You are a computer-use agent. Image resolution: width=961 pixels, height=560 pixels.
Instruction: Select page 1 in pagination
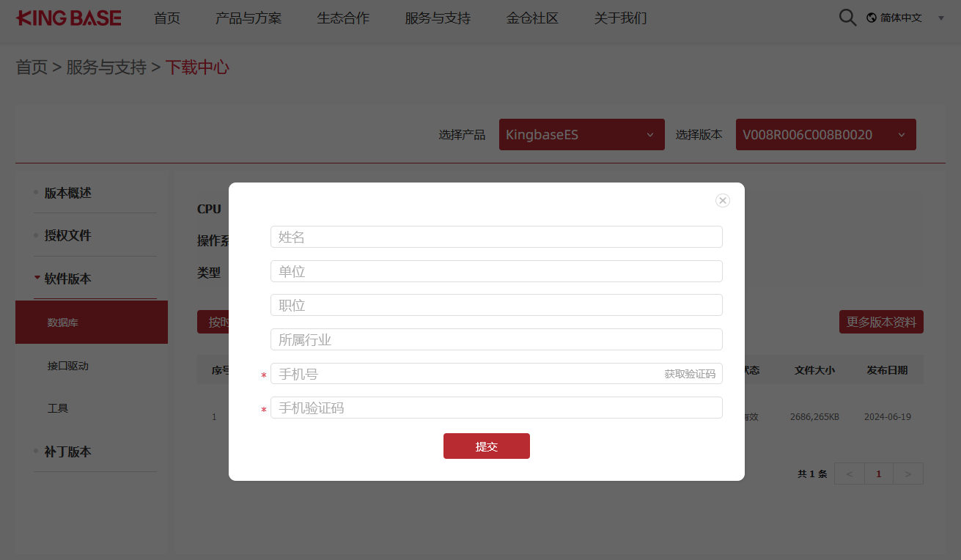point(879,474)
